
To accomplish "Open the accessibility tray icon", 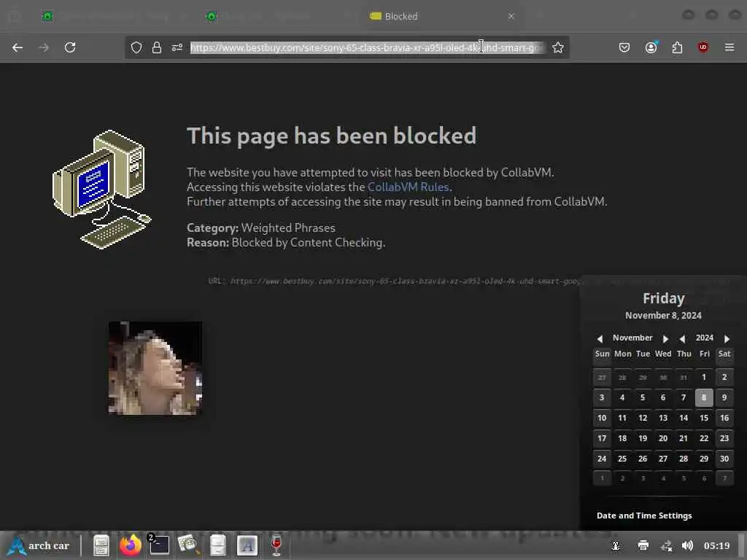I will click(616, 545).
